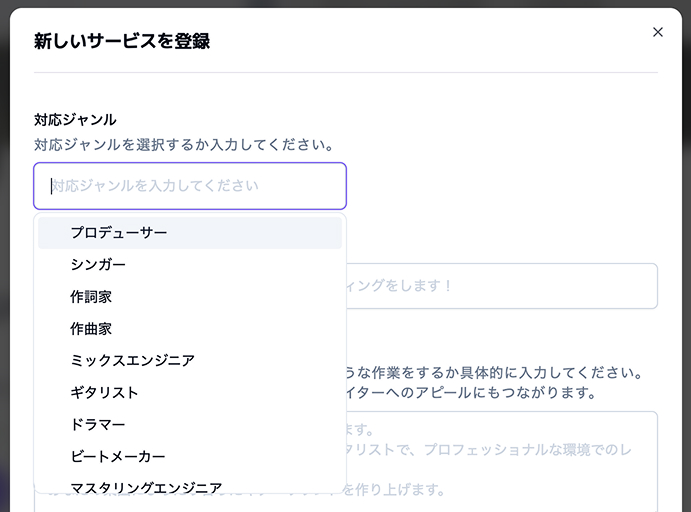Image resolution: width=691 pixels, height=512 pixels.
Task: Pick 作詞家 from the genre options
Action: coord(91,296)
